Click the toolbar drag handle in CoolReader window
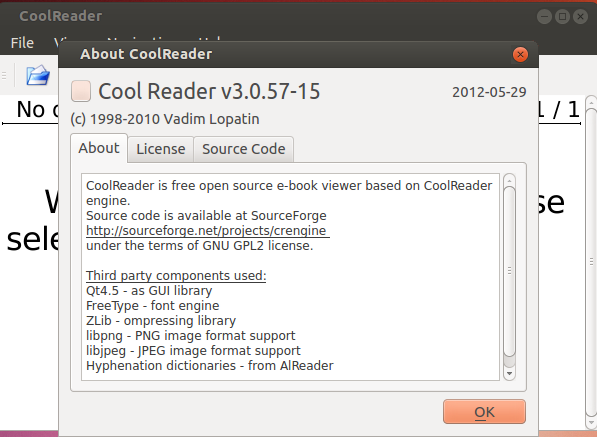 pyautogui.click(x=4, y=75)
